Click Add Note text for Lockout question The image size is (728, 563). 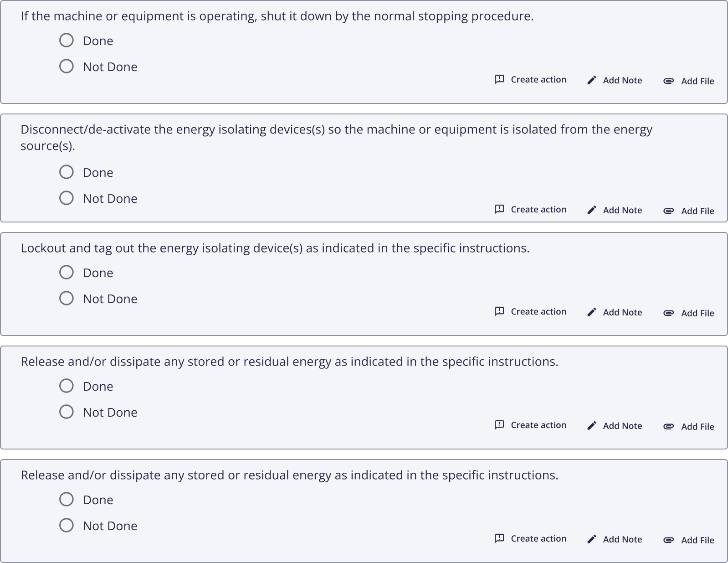pos(622,312)
